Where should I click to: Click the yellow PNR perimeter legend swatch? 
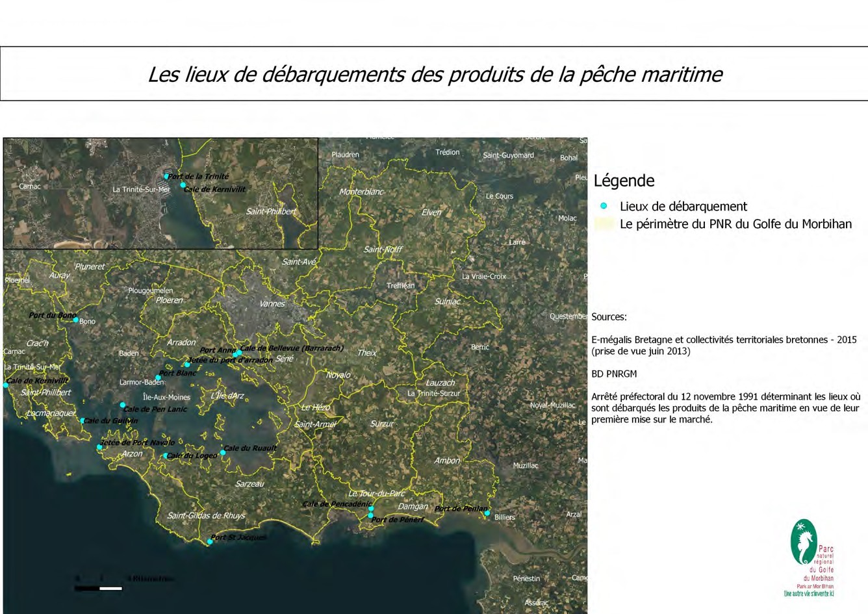pos(604,224)
